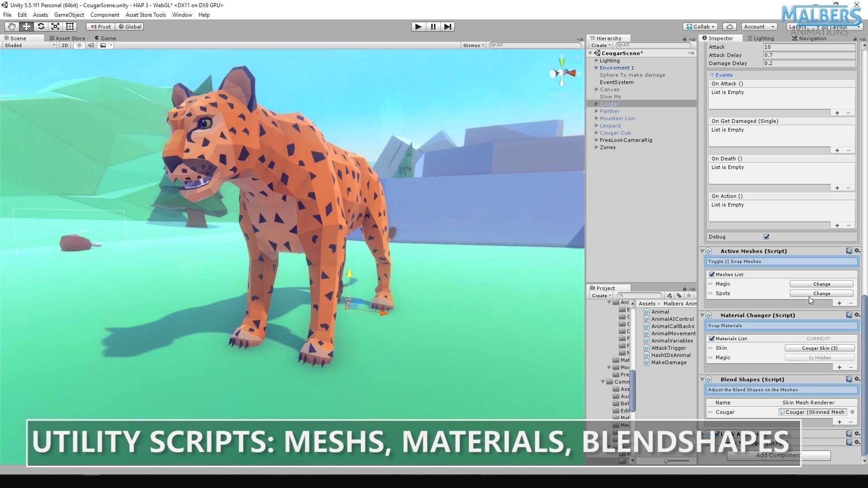Select the Hand tool in toolbar
Image resolution: width=868 pixels, height=488 pixels.
click(x=11, y=27)
